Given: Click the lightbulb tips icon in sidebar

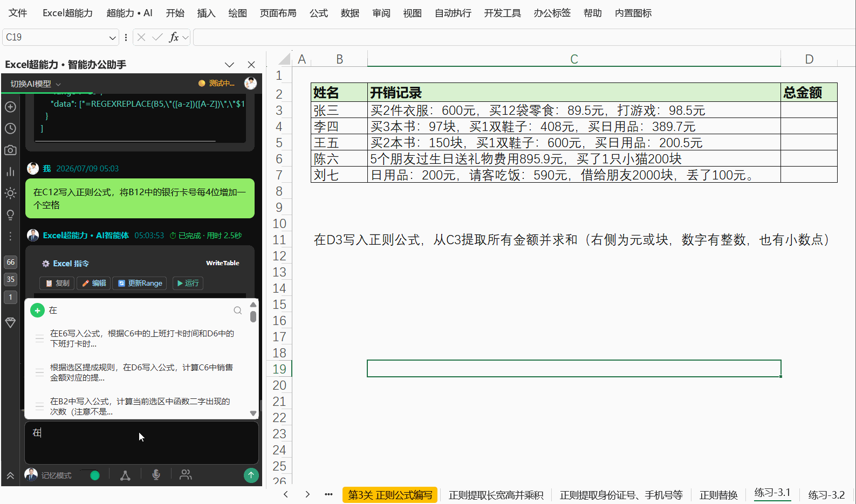Looking at the screenshot, I should (x=10, y=215).
